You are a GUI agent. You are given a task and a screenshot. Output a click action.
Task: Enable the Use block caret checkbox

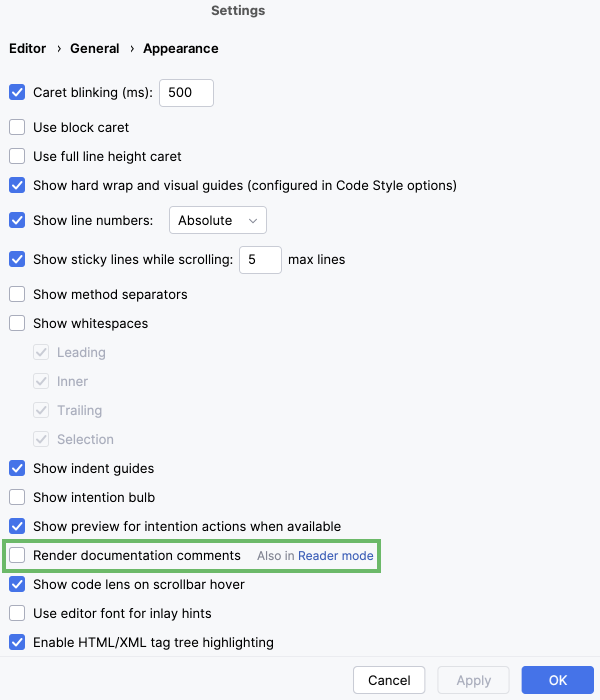[x=16, y=127]
